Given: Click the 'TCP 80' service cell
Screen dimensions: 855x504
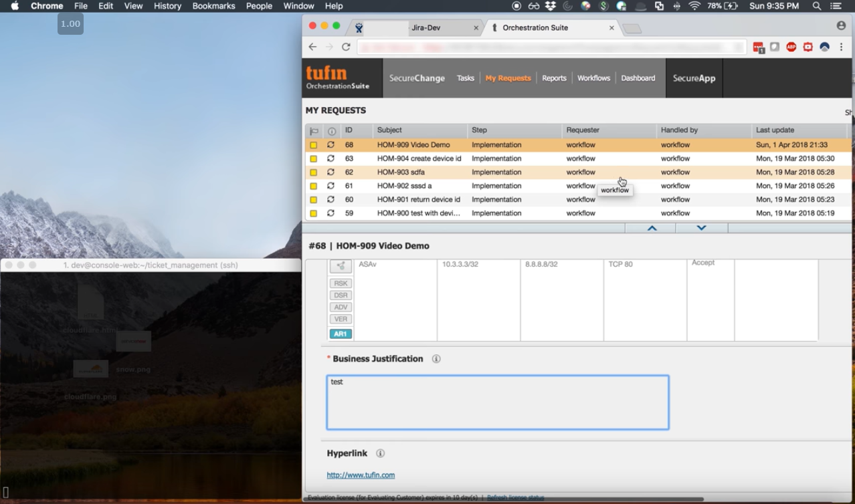Looking at the screenshot, I should click(x=645, y=300).
